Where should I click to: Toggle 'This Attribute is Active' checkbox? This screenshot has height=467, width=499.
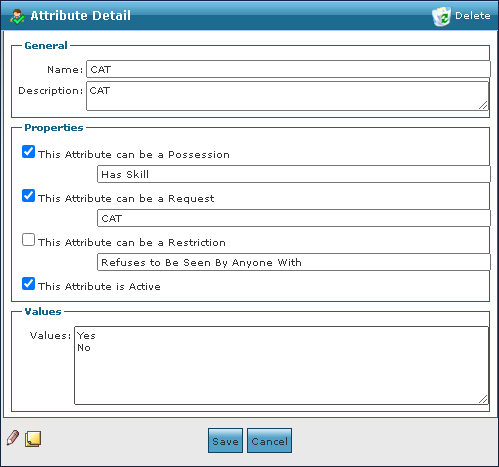pyautogui.click(x=28, y=284)
